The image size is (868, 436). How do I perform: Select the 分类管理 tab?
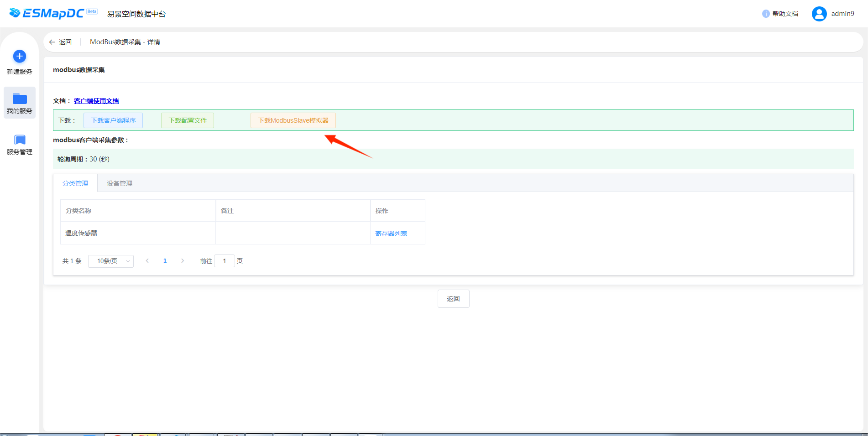click(x=75, y=183)
